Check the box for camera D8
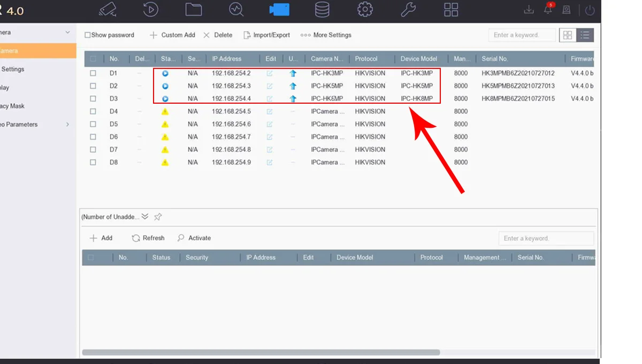 click(93, 162)
